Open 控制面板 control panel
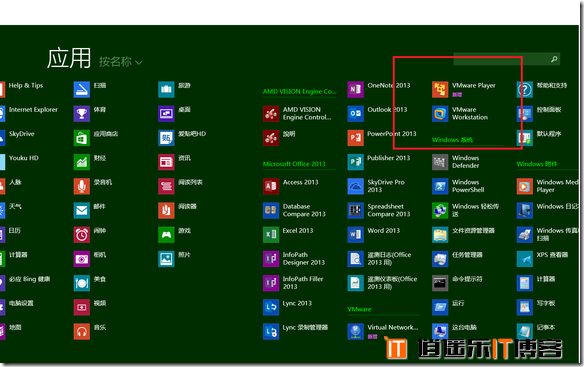Screen dimensions: 584x367 click(539, 114)
